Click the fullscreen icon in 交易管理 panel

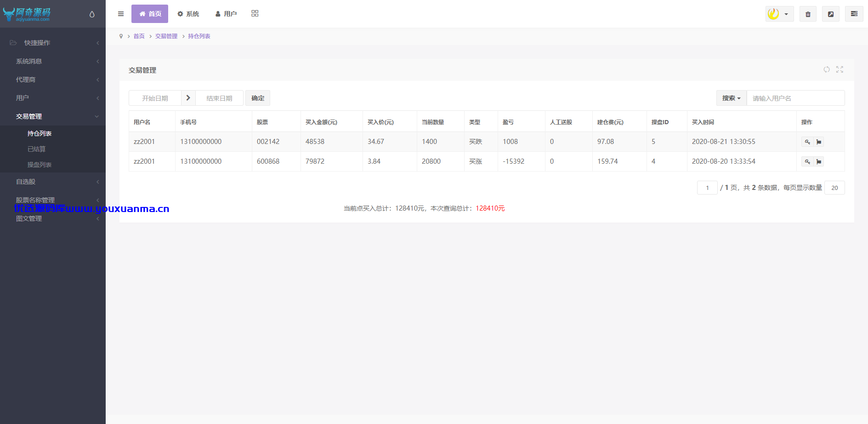(840, 69)
